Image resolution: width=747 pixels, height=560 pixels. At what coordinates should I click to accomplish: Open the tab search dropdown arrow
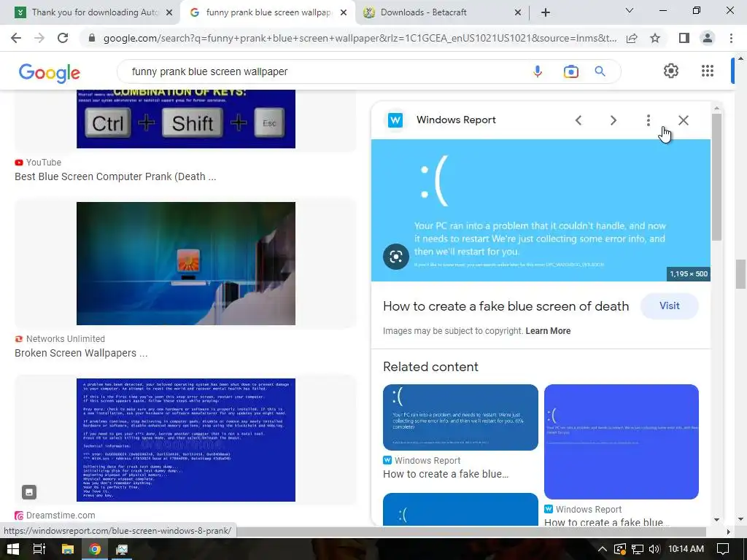(630, 10)
